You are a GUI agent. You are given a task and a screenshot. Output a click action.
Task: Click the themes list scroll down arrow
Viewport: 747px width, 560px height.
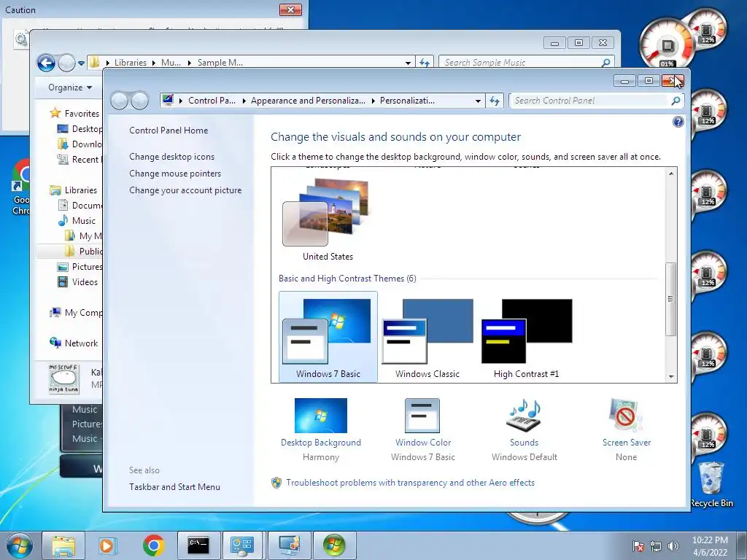pos(671,377)
